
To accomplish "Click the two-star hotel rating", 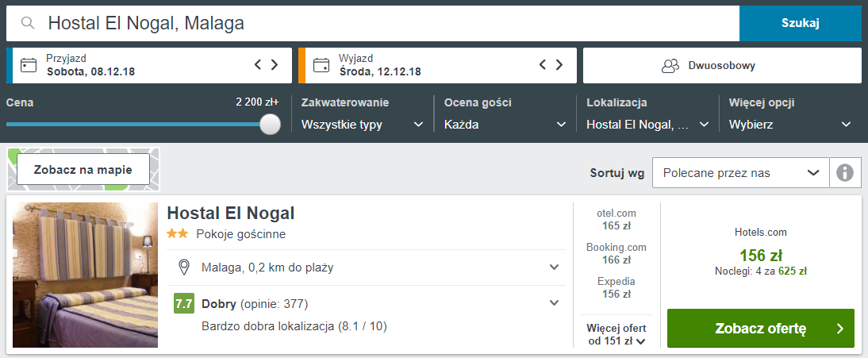I will (178, 234).
